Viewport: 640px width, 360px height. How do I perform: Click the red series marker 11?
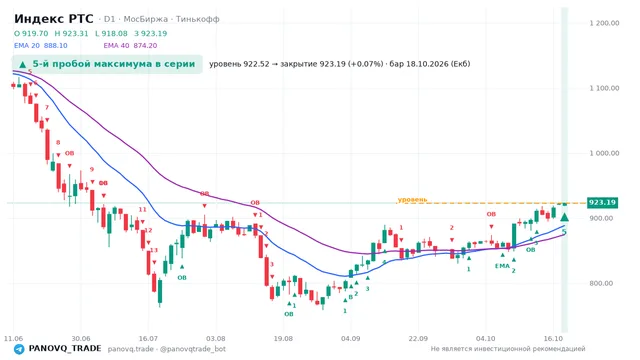142,209
